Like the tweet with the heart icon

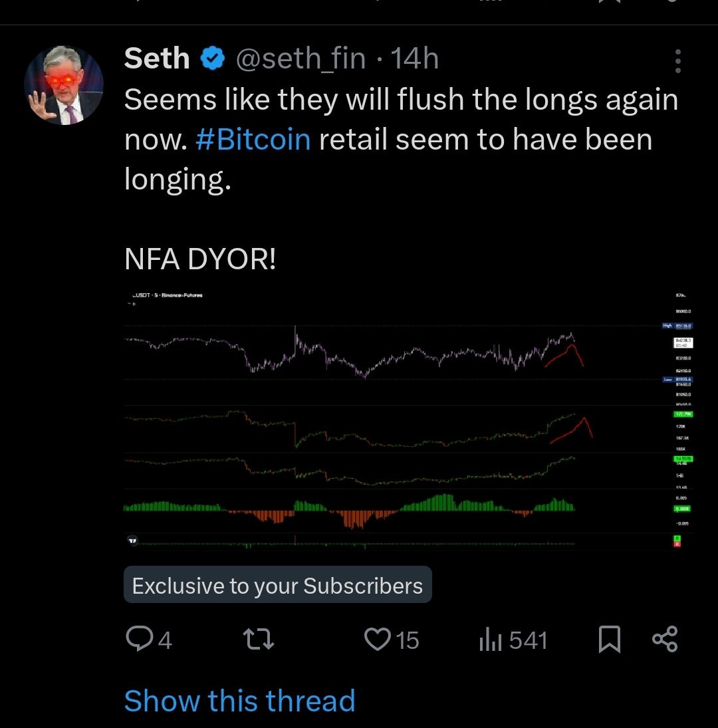click(x=378, y=640)
